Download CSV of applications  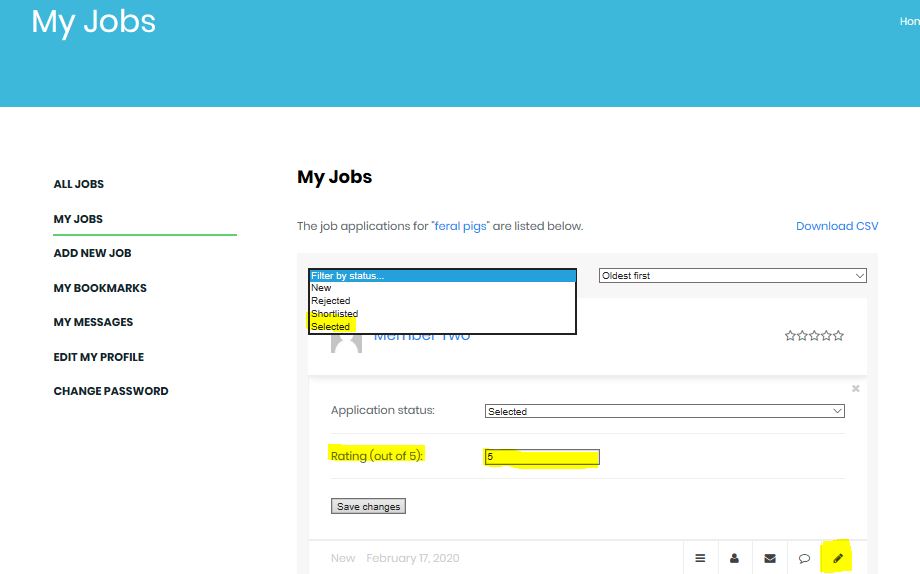[837, 226]
